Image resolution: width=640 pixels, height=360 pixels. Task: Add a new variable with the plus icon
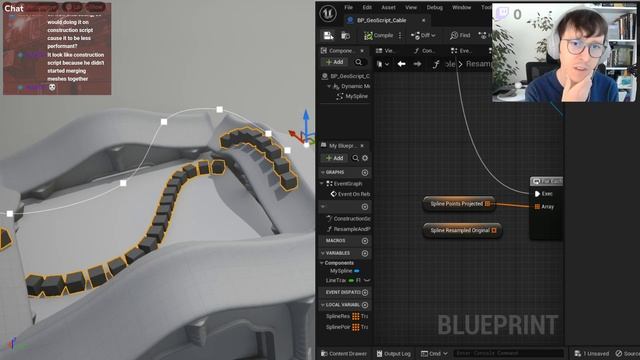(x=365, y=253)
